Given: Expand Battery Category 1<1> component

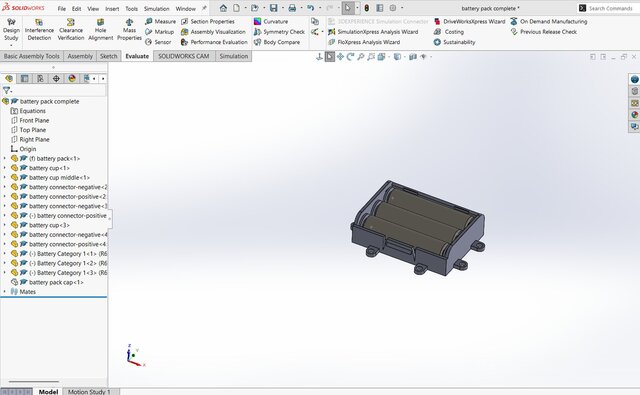Looking at the screenshot, I should 4,253.
